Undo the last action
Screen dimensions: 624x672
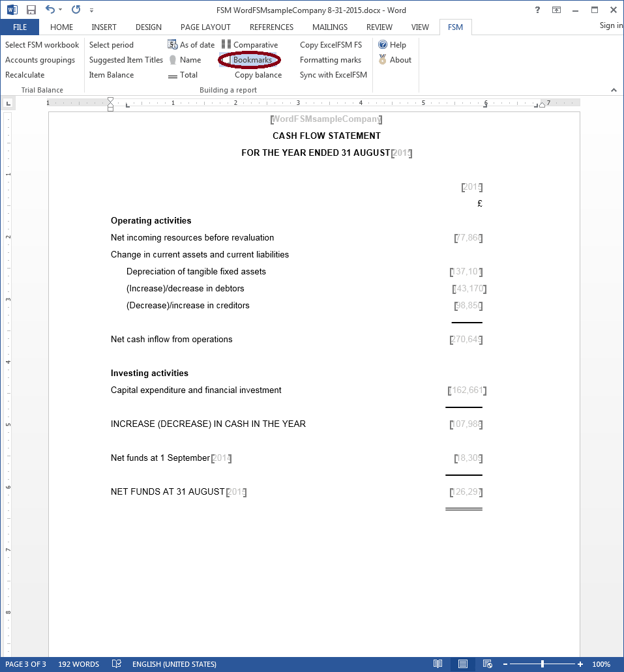pyautogui.click(x=50, y=9)
